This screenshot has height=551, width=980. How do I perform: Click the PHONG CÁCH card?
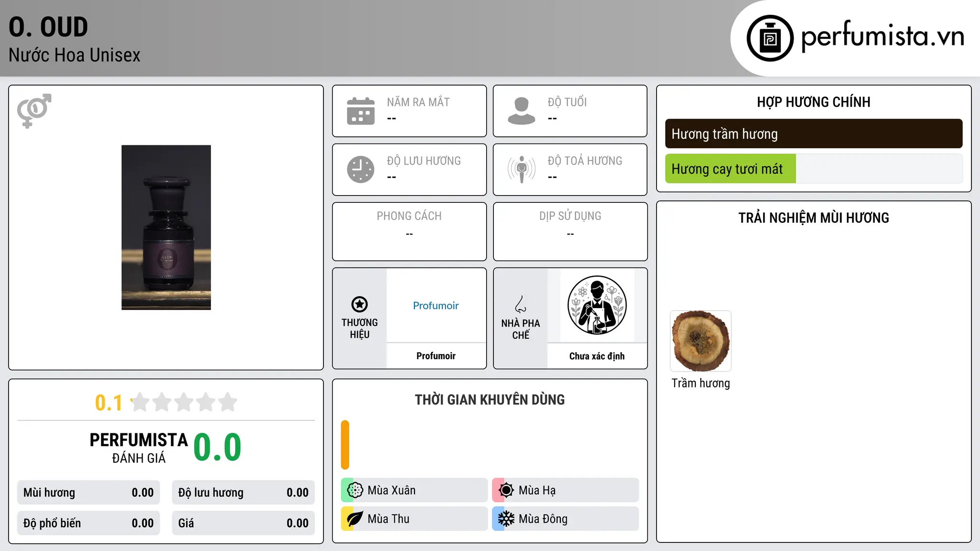point(410,231)
